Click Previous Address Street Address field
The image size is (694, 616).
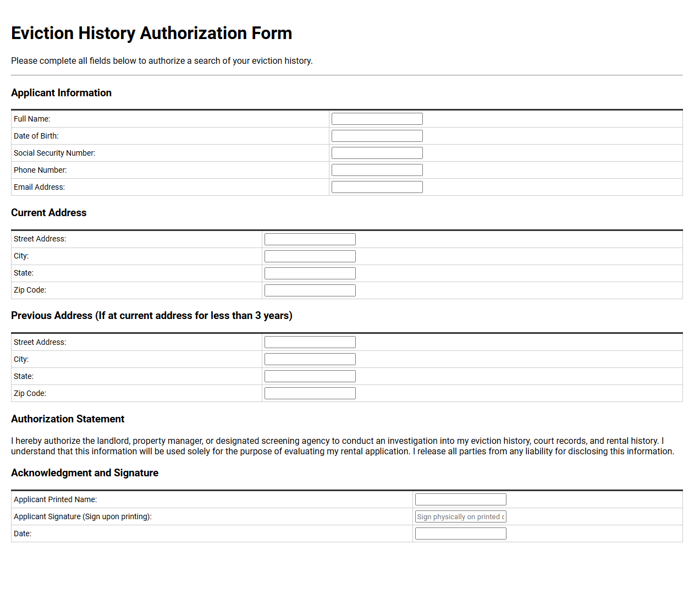tap(310, 342)
